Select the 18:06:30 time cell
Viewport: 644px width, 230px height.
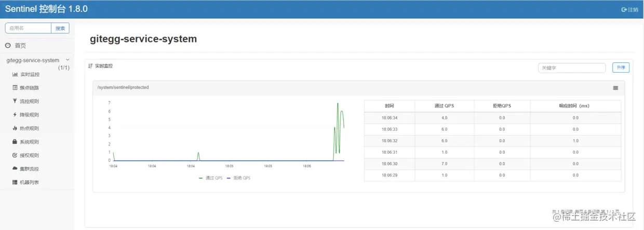click(390, 164)
